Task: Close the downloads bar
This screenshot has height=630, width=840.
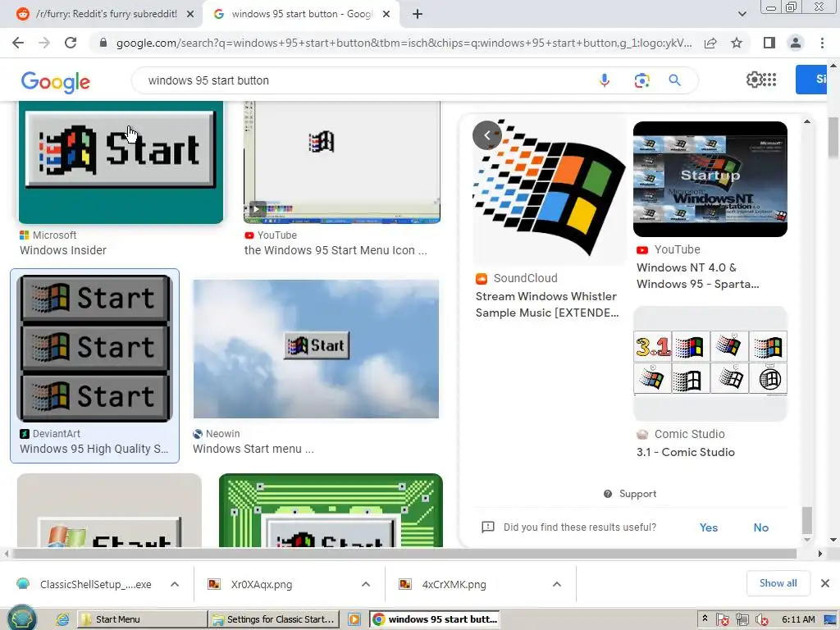Action: 825,583
